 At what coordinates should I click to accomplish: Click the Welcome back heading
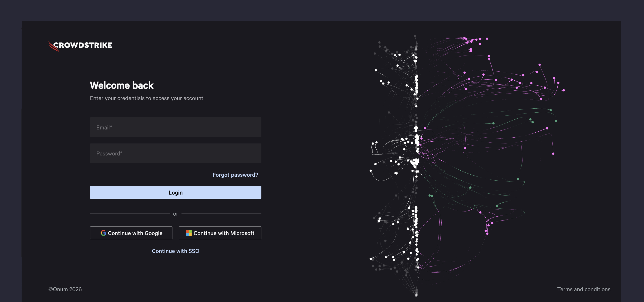pyautogui.click(x=121, y=85)
